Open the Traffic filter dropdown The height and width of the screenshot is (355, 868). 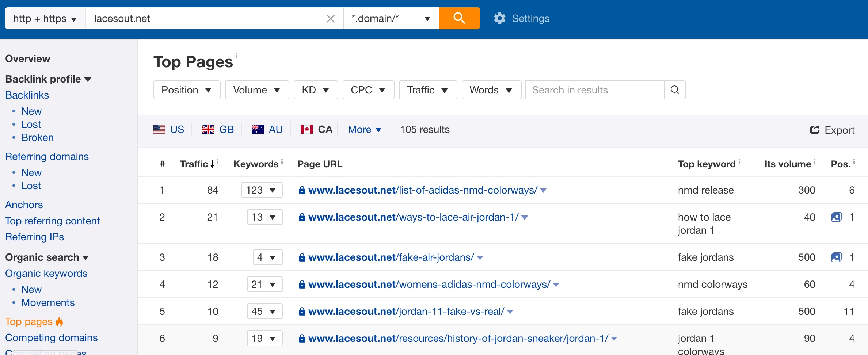pyautogui.click(x=428, y=90)
